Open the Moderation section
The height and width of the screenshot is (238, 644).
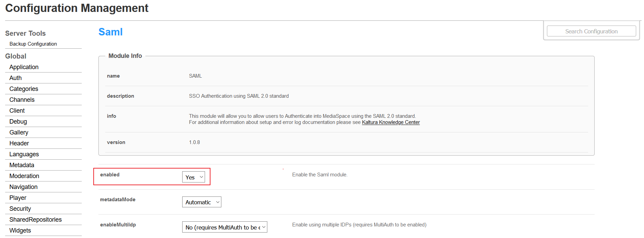point(24,176)
